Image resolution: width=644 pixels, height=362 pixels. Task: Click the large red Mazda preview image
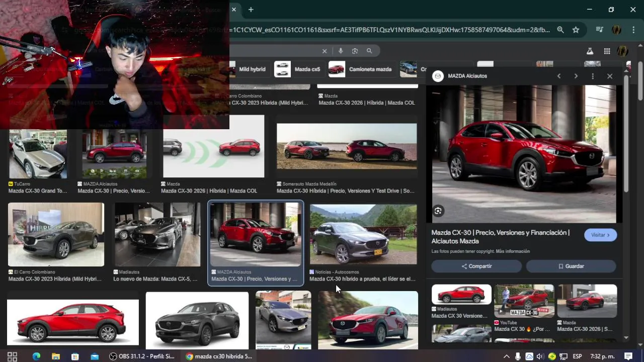[524, 154]
